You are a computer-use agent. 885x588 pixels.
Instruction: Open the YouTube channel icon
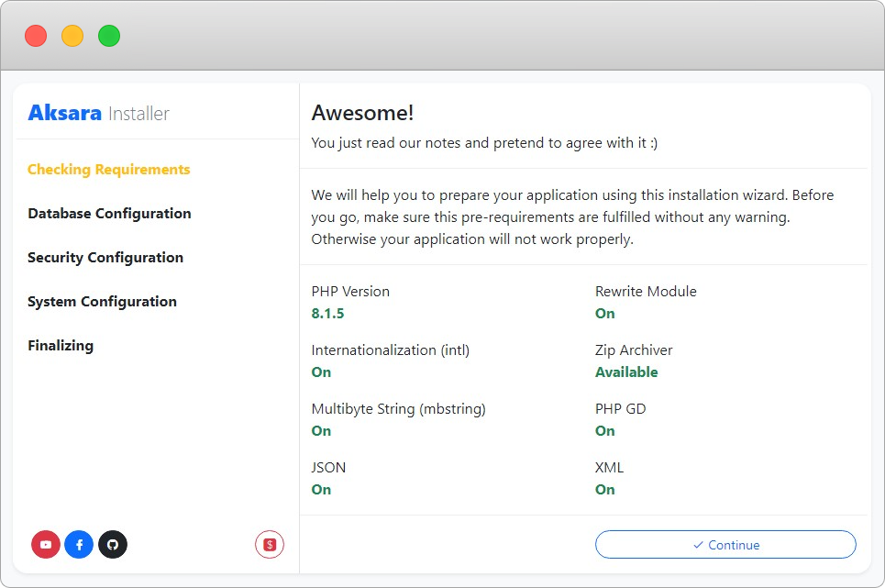[46, 545]
